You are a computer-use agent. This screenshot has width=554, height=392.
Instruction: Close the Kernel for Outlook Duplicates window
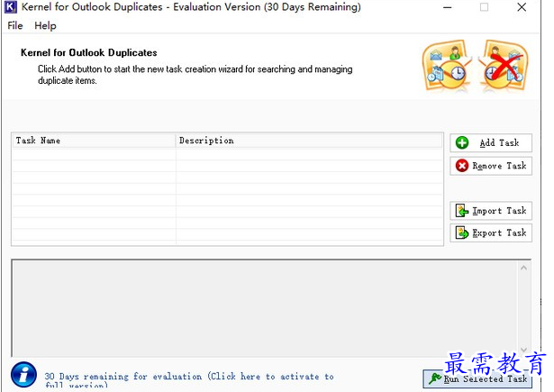522,7
